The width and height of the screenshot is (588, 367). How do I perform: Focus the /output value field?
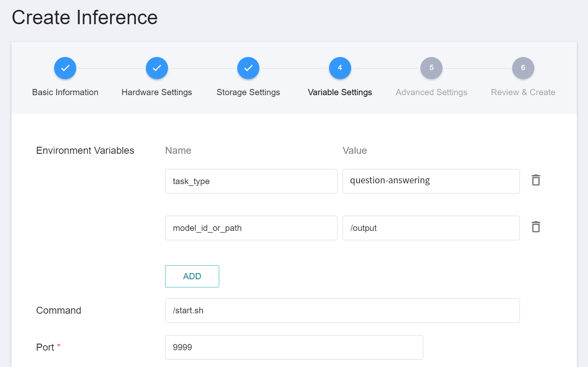point(431,228)
